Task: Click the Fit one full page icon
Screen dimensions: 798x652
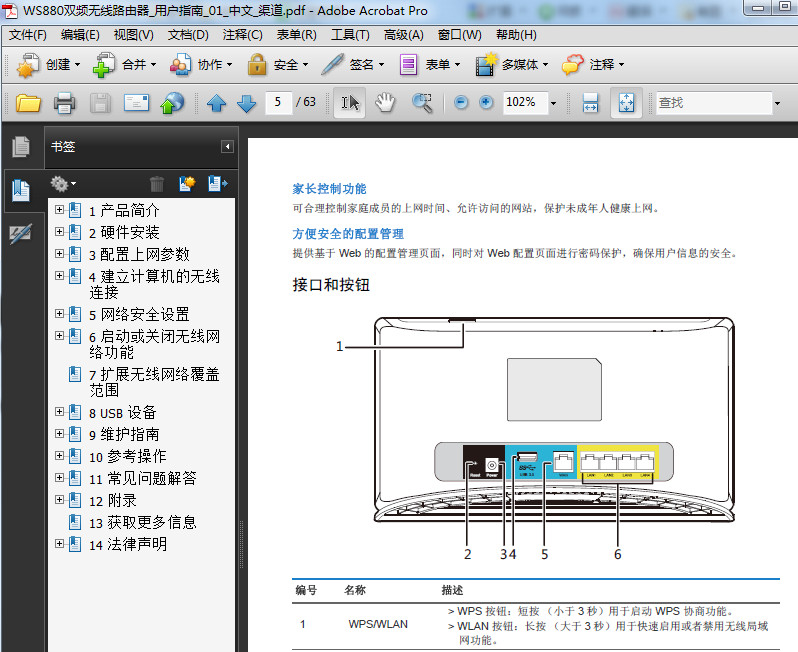Action: (x=626, y=103)
